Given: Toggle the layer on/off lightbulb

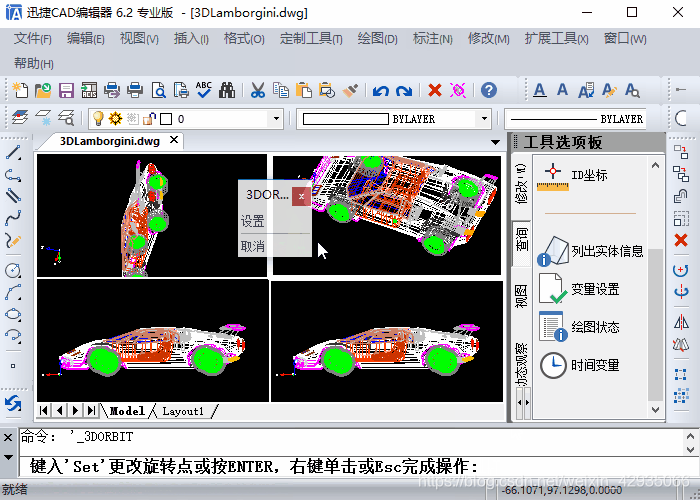Looking at the screenshot, I should point(98,119).
